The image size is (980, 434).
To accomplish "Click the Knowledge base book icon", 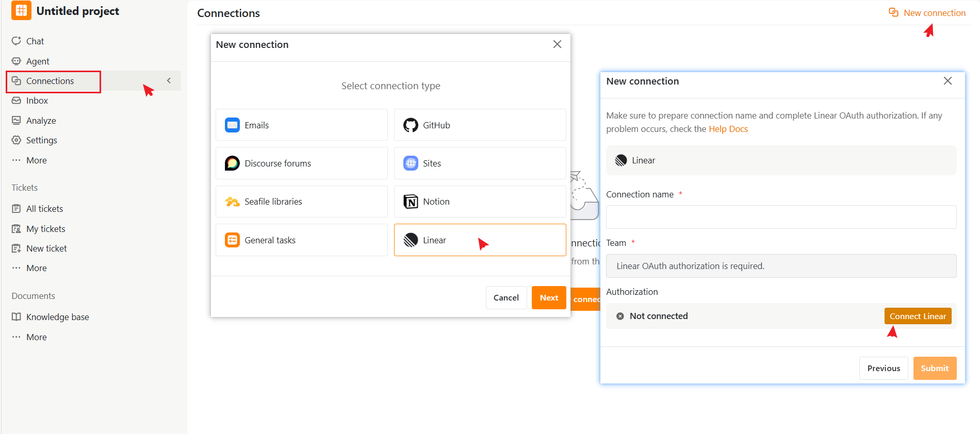I will pyautogui.click(x=17, y=317).
